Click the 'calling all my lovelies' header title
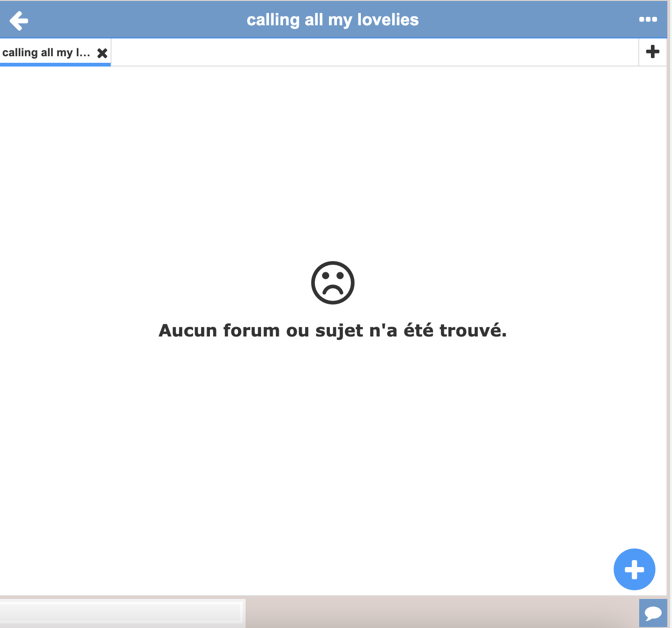 click(x=333, y=20)
